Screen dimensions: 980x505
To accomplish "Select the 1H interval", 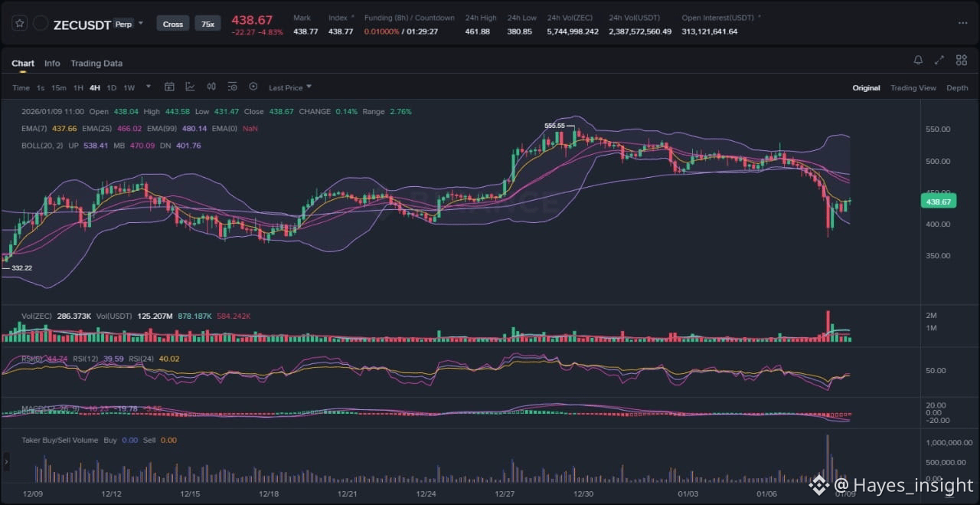I will click(x=78, y=87).
